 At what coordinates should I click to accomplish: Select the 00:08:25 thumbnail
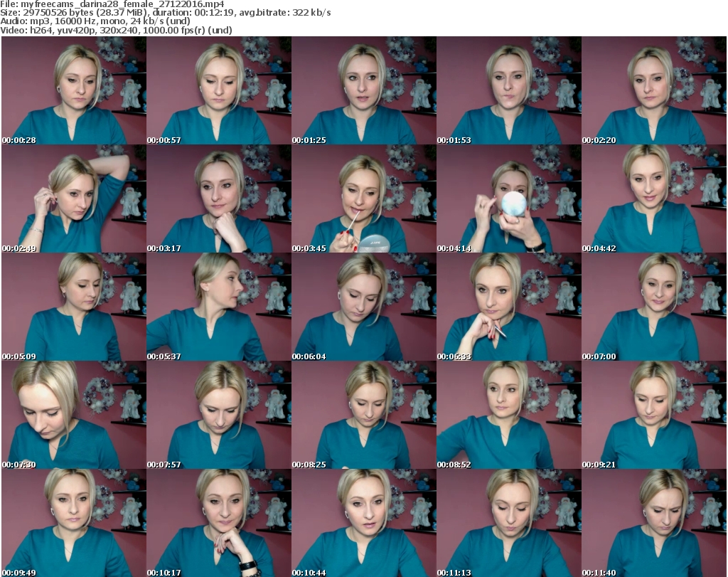click(363, 415)
